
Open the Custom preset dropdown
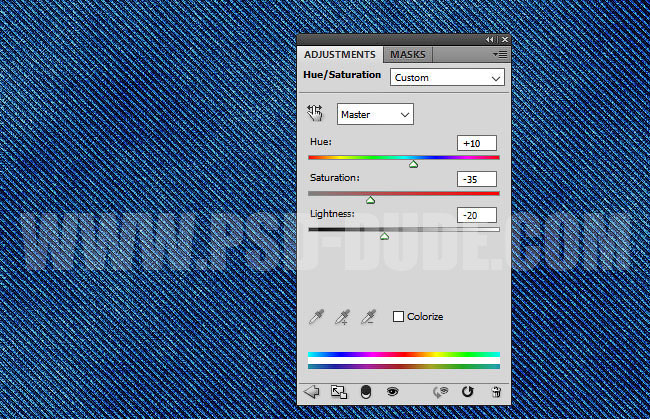[x=447, y=78]
